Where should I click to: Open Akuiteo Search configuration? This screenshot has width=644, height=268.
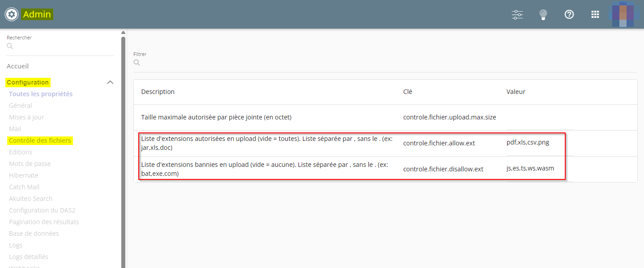tap(31, 199)
